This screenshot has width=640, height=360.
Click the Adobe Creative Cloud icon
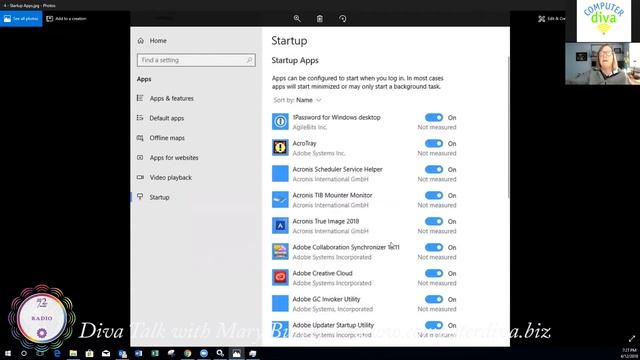[280, 278]
